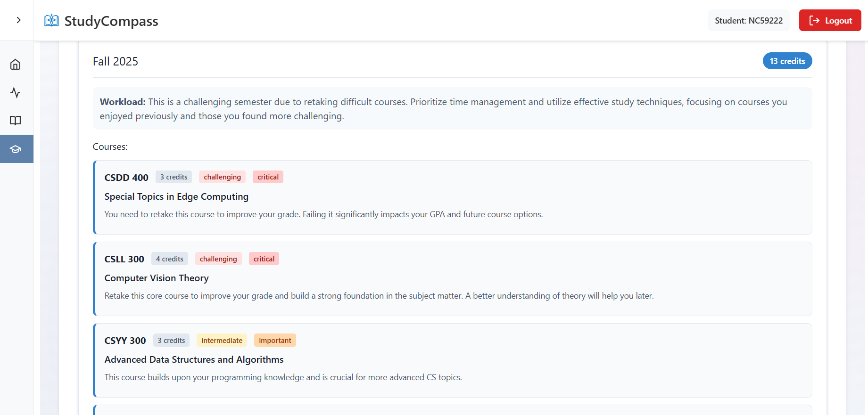This screenshot has width=868, height=415.
Task: Select the graduation cap icon in sidebar
Action: pos(16,149)
